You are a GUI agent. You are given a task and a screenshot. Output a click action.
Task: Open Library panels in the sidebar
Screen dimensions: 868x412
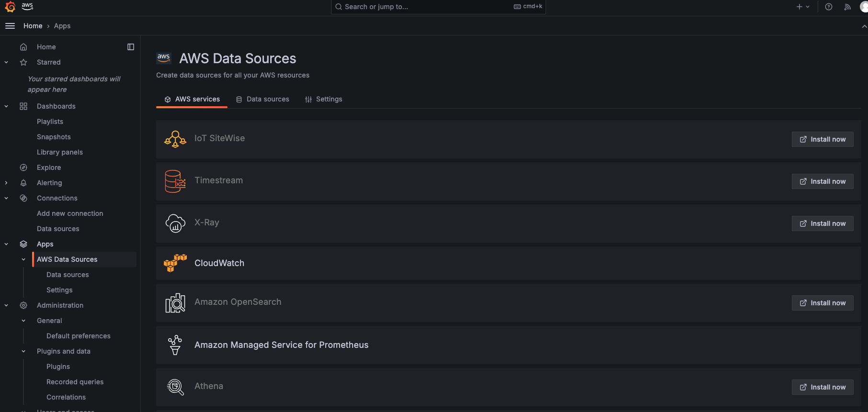(x=60, y=152)
